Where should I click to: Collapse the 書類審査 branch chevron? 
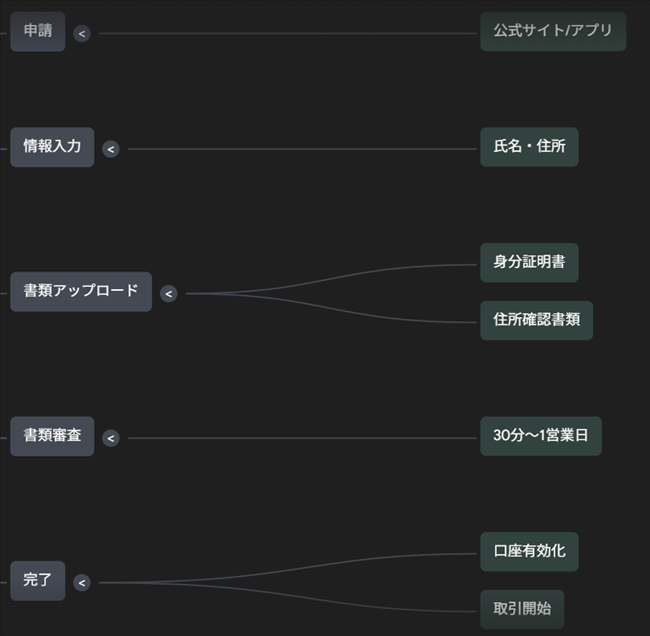click(111, 438)
